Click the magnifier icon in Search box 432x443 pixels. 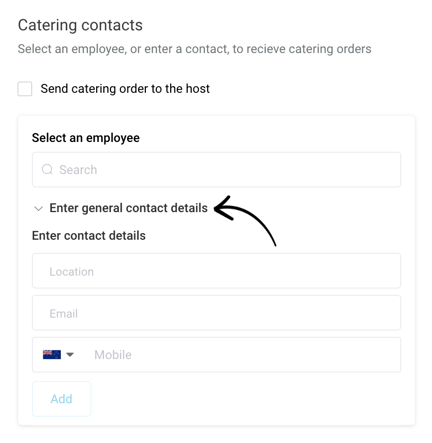pyautogui.click(x=47, y=169)
